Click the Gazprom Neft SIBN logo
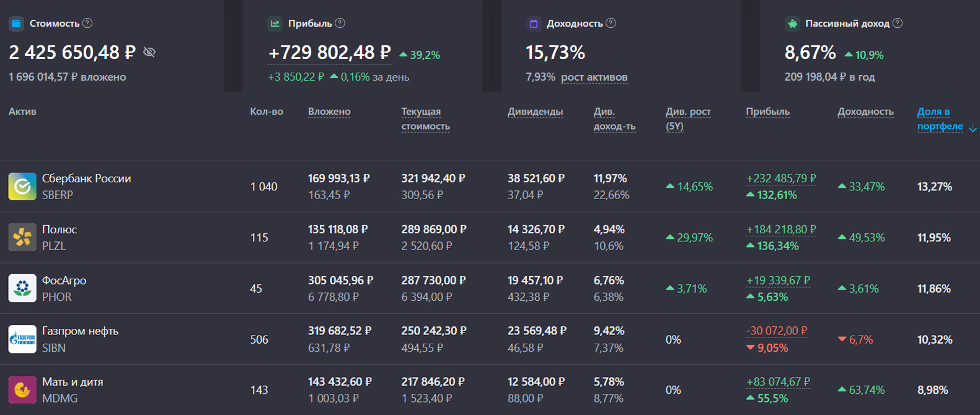Viewport: 980px width, 415px height. [x=22, y=339]
